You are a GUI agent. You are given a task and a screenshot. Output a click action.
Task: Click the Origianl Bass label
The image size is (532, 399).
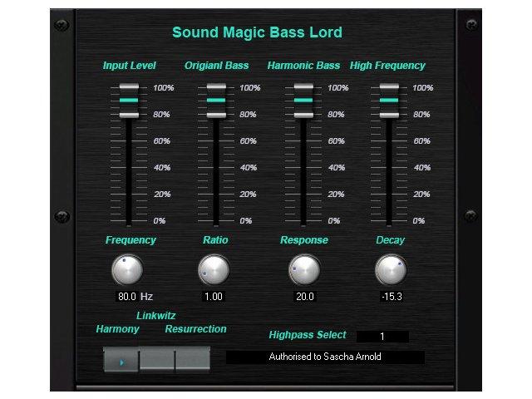click(x=216, y=66)
